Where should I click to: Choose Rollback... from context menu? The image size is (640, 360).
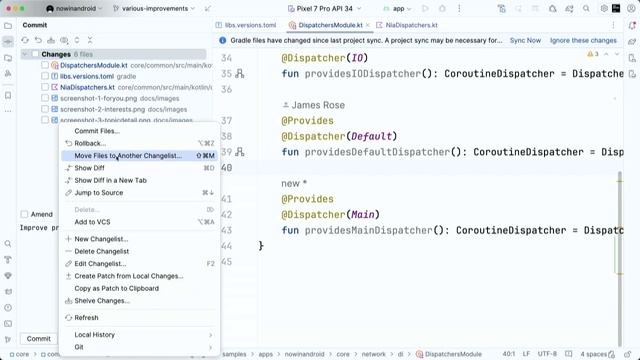[x=139, y=143]
